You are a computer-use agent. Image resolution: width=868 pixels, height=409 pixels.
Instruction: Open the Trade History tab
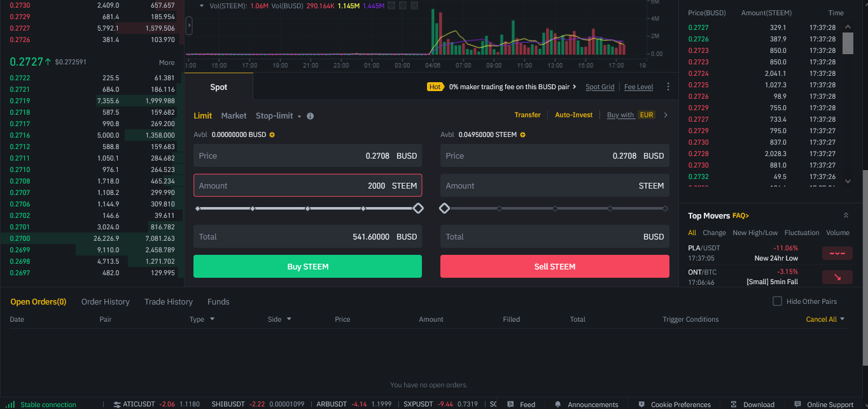[x=169, y=302]
